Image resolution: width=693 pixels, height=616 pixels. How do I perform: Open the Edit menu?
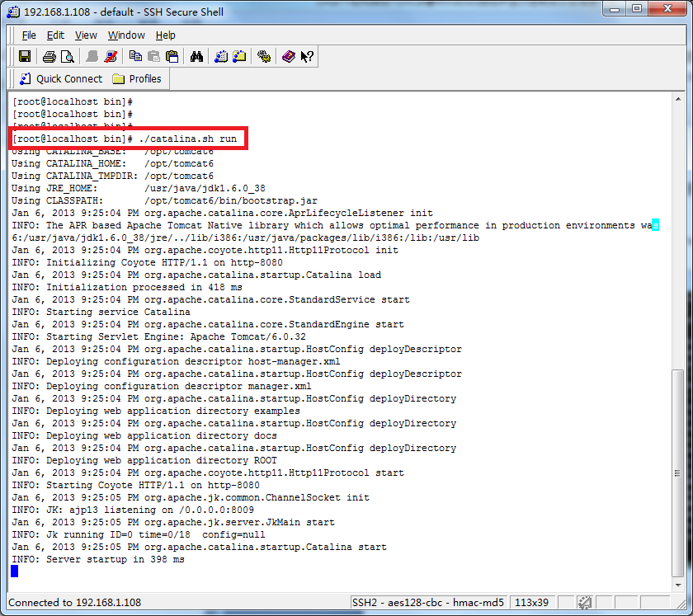tap(55, 35)
